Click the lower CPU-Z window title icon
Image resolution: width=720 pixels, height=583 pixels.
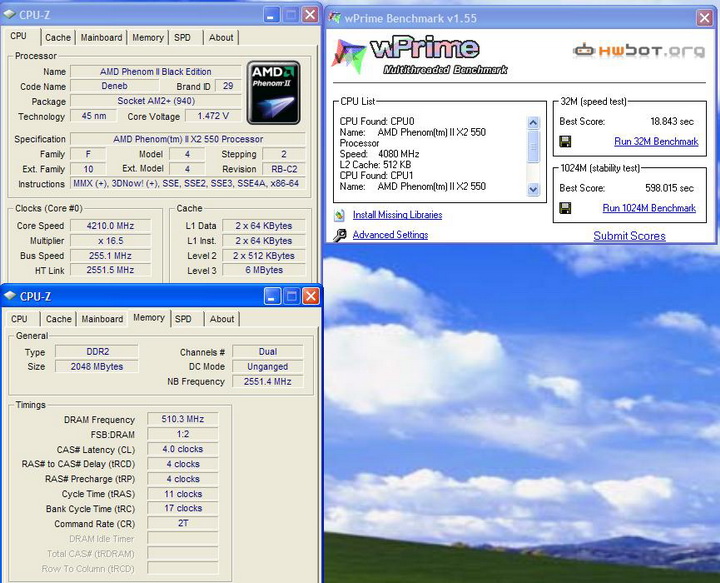tap(10, 296)
